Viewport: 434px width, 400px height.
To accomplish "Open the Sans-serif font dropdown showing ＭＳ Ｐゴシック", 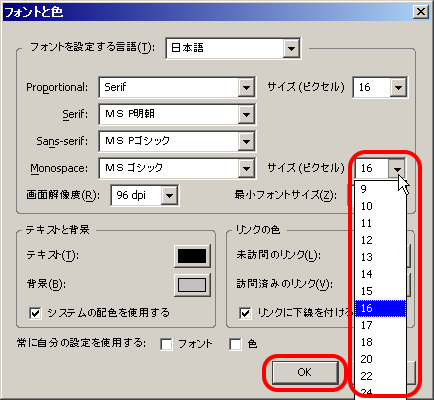I will [x=177, y=141].
